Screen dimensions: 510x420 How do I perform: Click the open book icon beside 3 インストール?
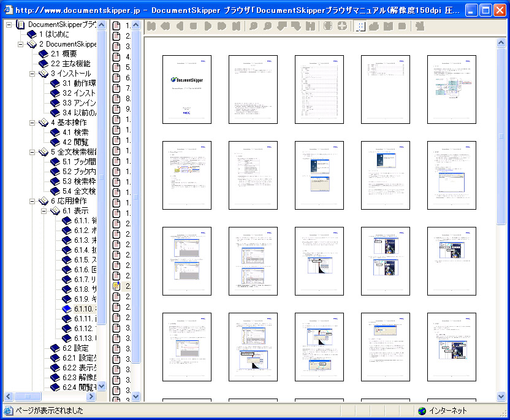click(44, 74)
